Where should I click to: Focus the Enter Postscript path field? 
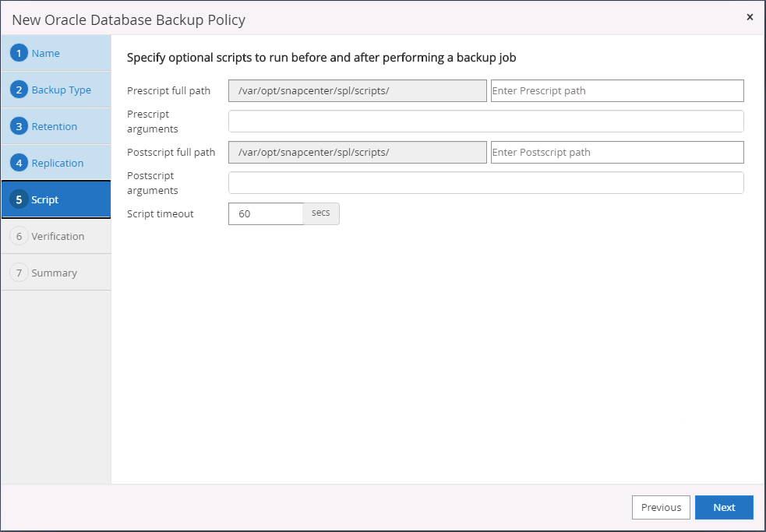pyautogui.click(x=616, y=153)
